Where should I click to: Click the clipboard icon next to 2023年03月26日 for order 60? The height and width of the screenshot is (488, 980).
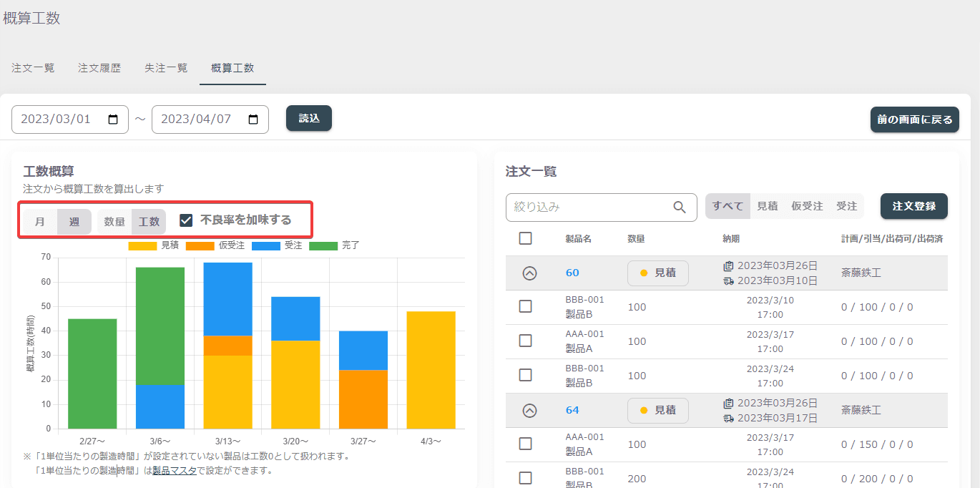pos(728,265)
